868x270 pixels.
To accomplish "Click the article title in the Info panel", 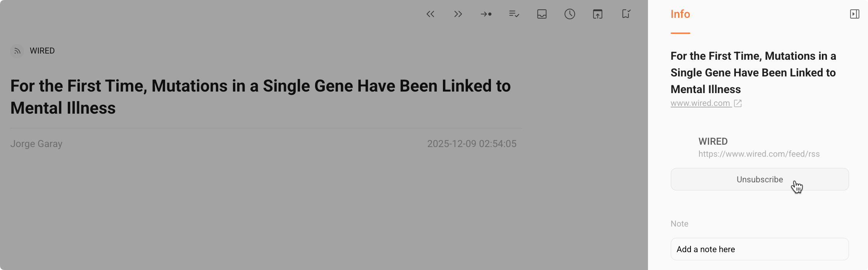I will pos(753,73).
